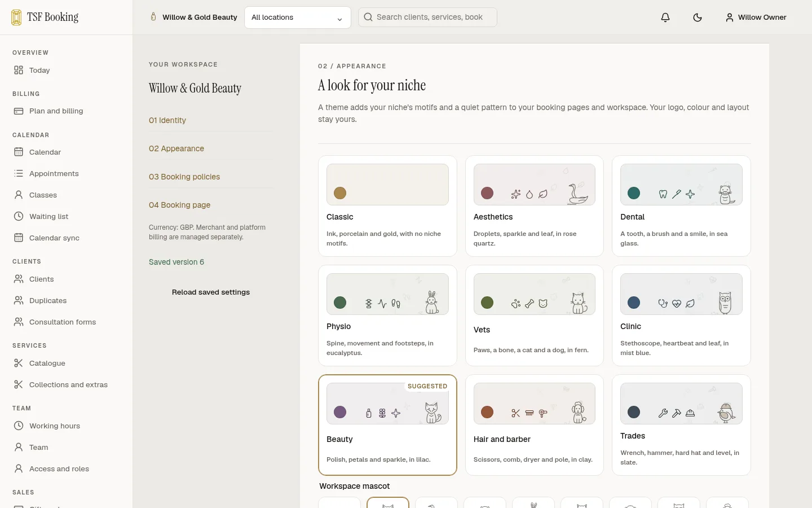Choose the Dental theme
Image resolution: width=812 pixels, height=508 pixels.
point(681,206)
